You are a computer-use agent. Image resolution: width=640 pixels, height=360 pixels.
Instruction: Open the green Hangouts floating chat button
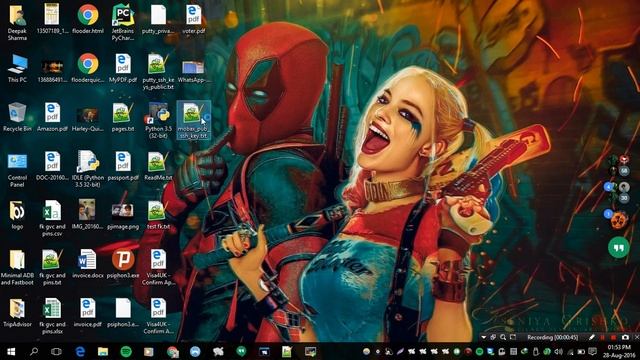[x=619, y=247]
